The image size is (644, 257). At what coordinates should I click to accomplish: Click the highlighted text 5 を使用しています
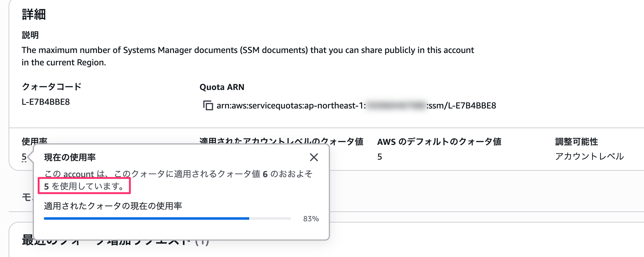point(84,186)
